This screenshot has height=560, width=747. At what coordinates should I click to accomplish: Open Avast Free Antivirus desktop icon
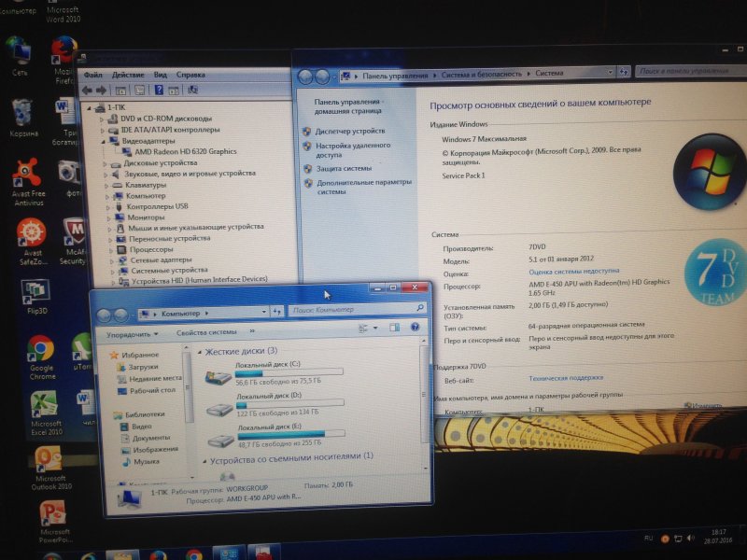(x=27, y=175)
